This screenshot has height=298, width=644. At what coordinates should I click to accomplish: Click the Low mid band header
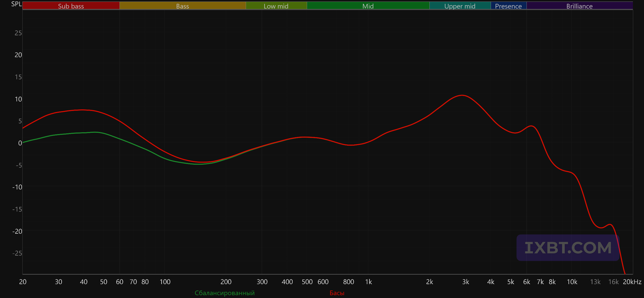pos(276,6)
